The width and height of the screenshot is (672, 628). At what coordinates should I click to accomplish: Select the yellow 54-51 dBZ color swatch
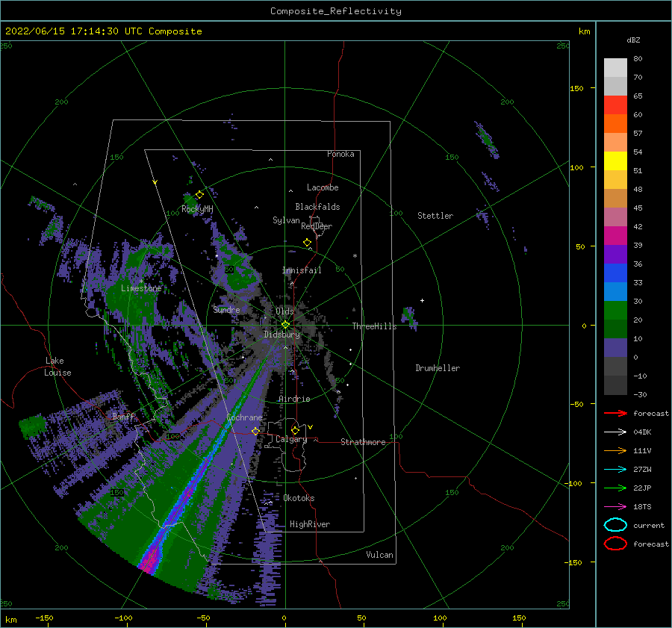coord(615,161)
